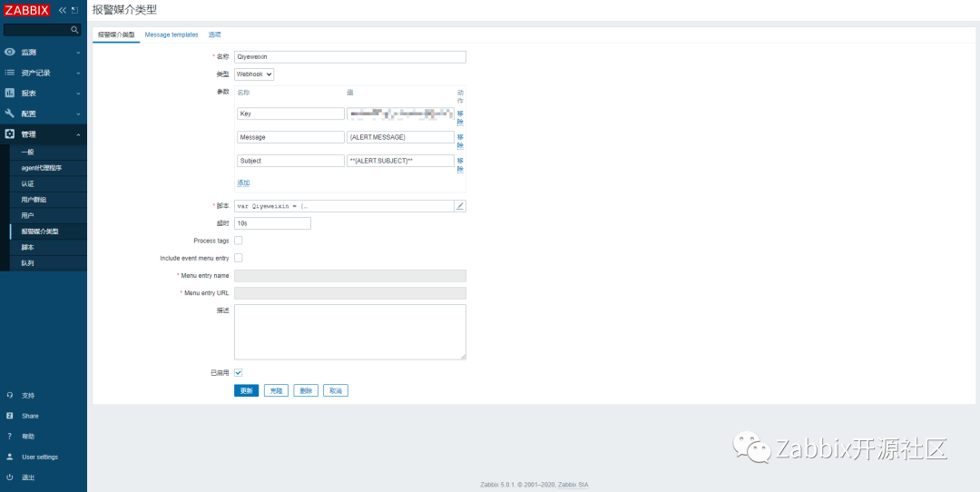Click the Message parameter name field
This screenshot has width=980, height=492.
click(290, 137)
